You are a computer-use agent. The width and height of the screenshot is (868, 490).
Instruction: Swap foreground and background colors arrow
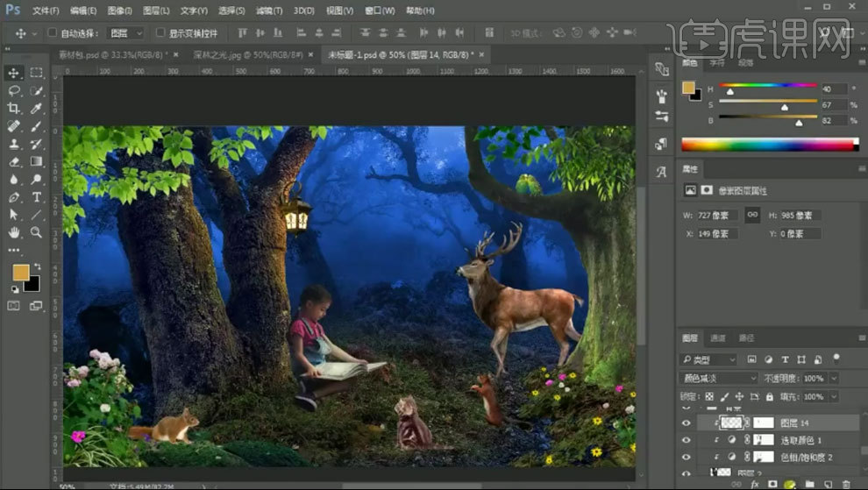37,266
